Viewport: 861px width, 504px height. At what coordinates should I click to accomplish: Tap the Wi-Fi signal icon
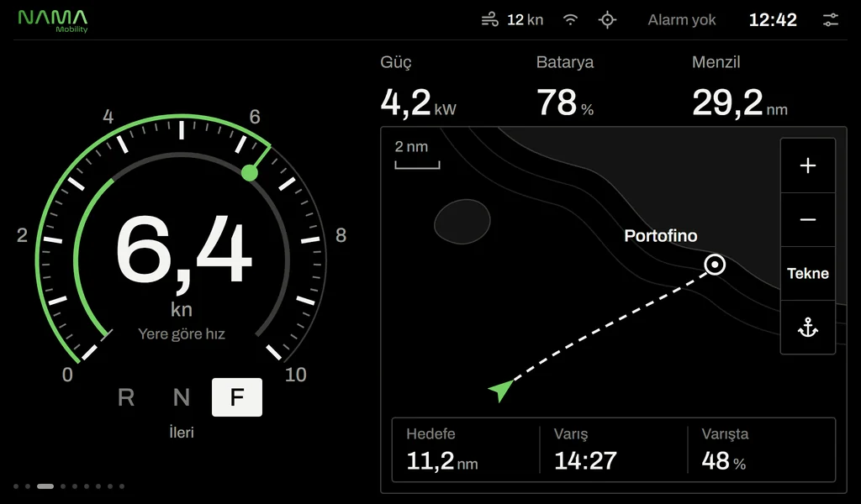tap(571, 20)
